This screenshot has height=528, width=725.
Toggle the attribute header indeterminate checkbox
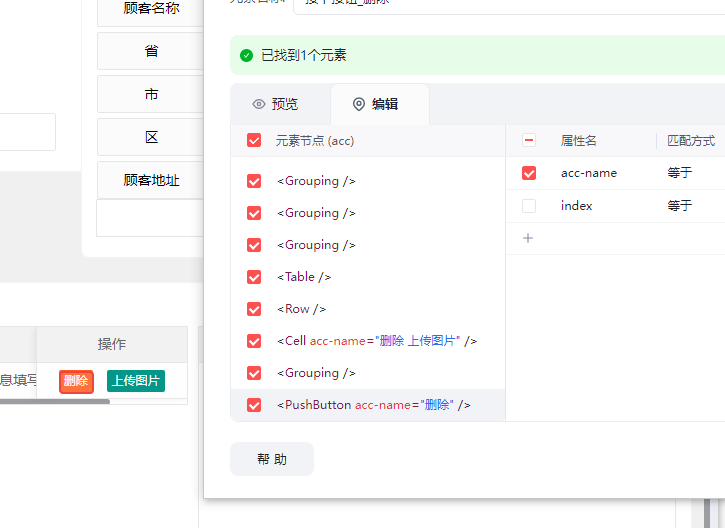529,140
